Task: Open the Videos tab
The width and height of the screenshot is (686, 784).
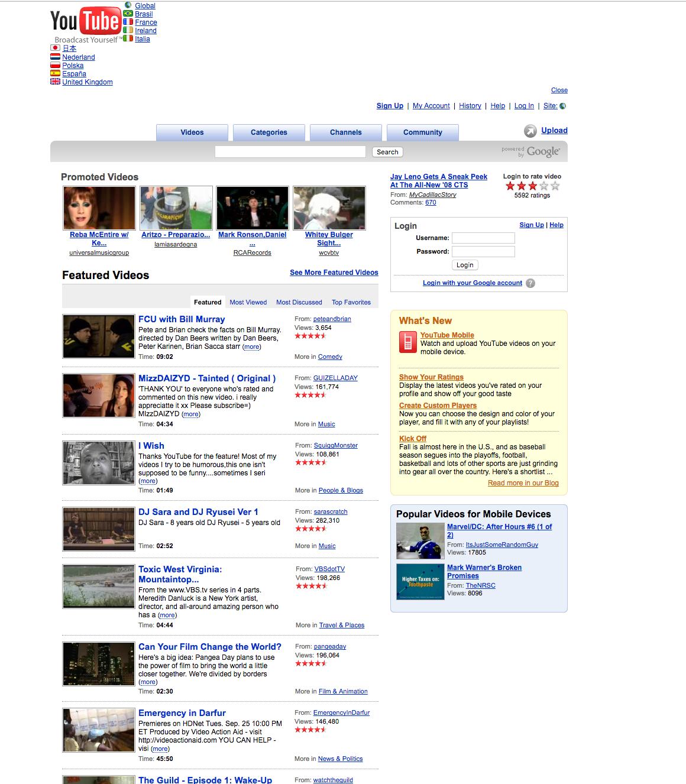Action: click(192, 132)
